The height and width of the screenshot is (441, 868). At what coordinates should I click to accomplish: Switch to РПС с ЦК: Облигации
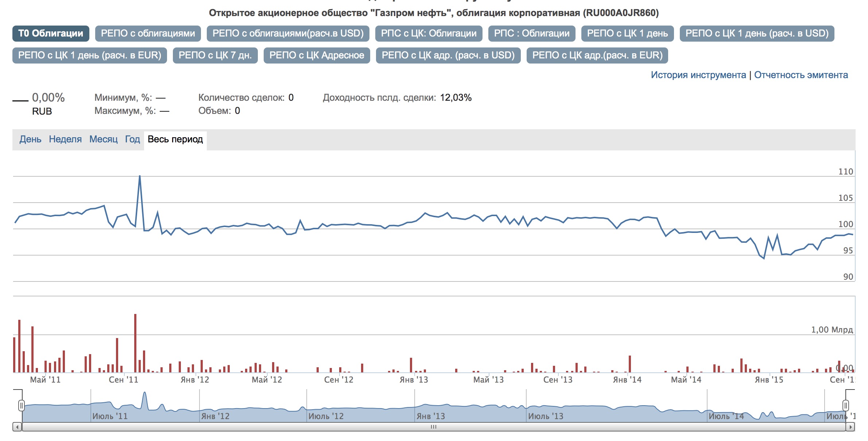[429, 34]
